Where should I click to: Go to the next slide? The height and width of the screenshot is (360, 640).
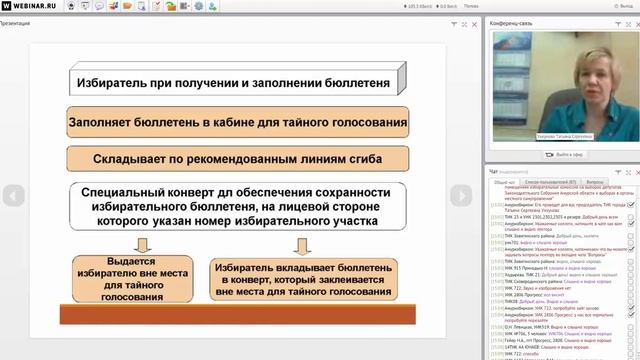click(461, 196)
